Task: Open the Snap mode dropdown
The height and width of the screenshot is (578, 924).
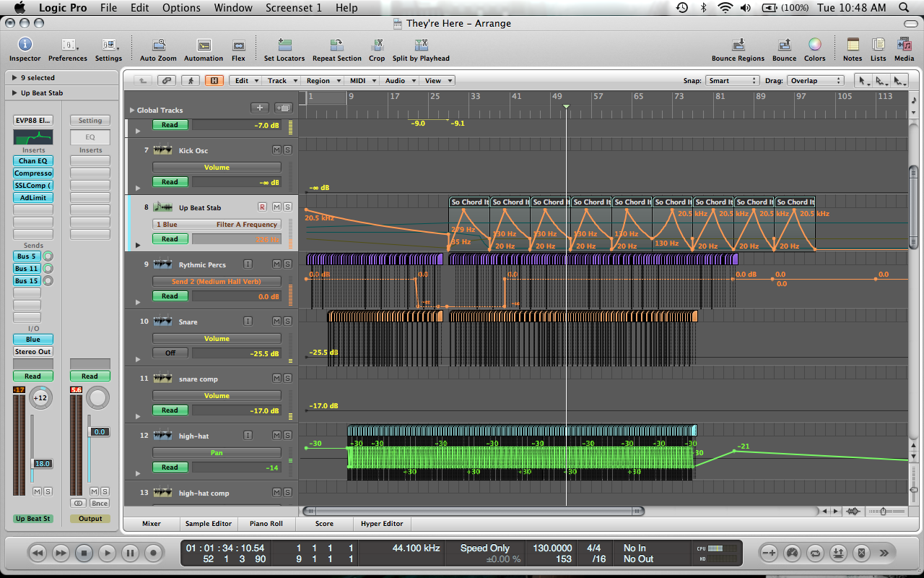Action: click(x=732, y=81)
